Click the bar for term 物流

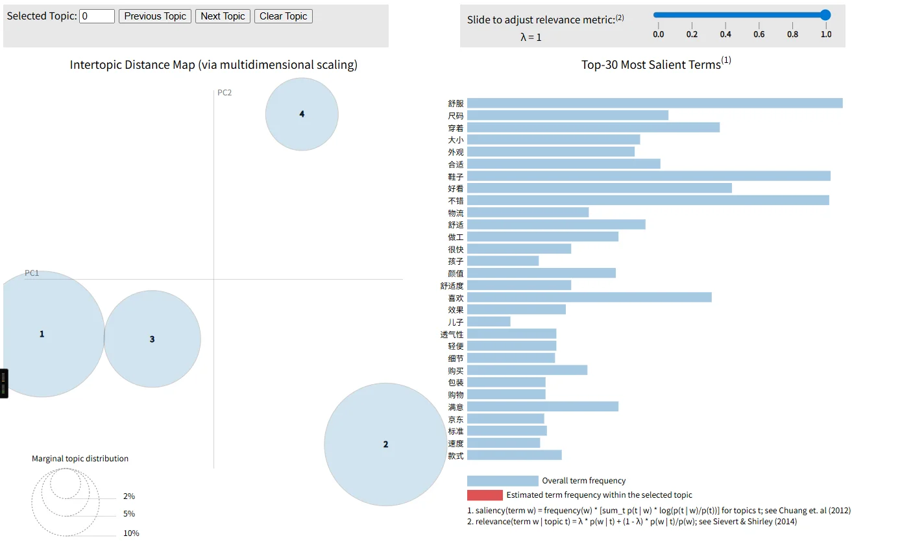click(528, 212)
